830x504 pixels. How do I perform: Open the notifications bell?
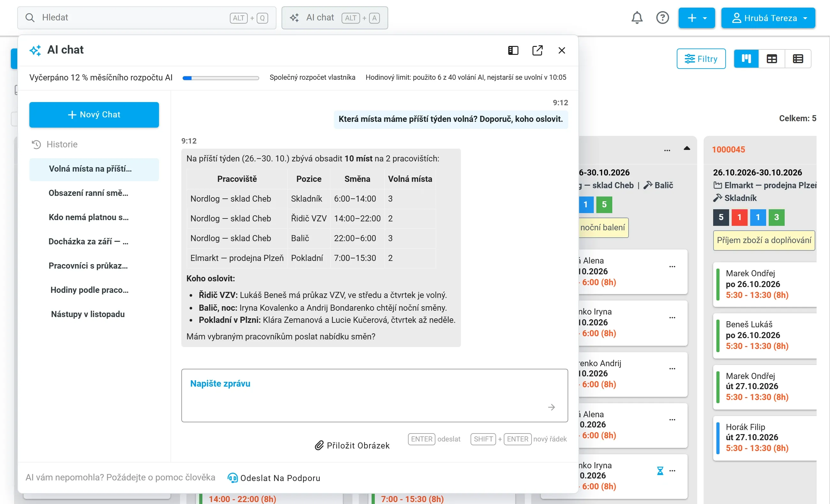point(637,18)
